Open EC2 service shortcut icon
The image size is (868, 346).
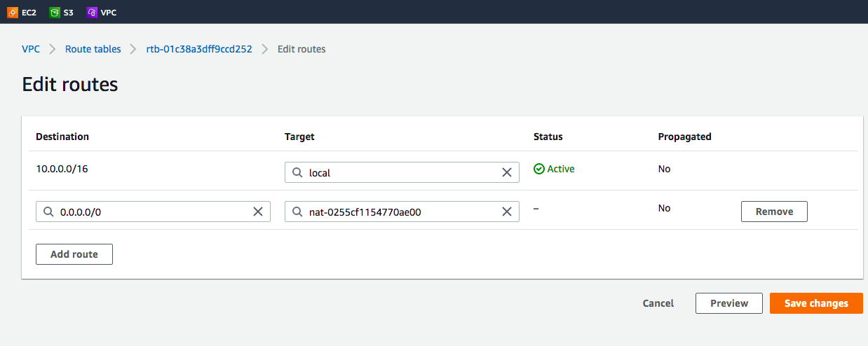[13, 12]
